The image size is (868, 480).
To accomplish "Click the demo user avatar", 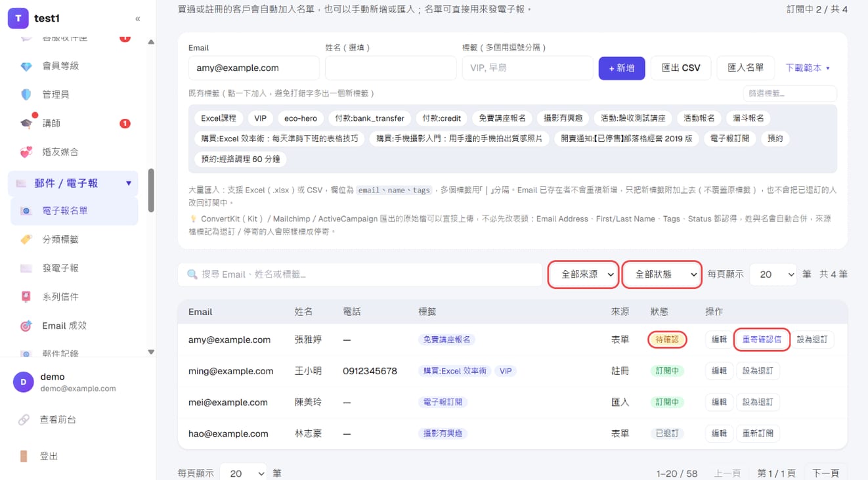I will (24, 382).
